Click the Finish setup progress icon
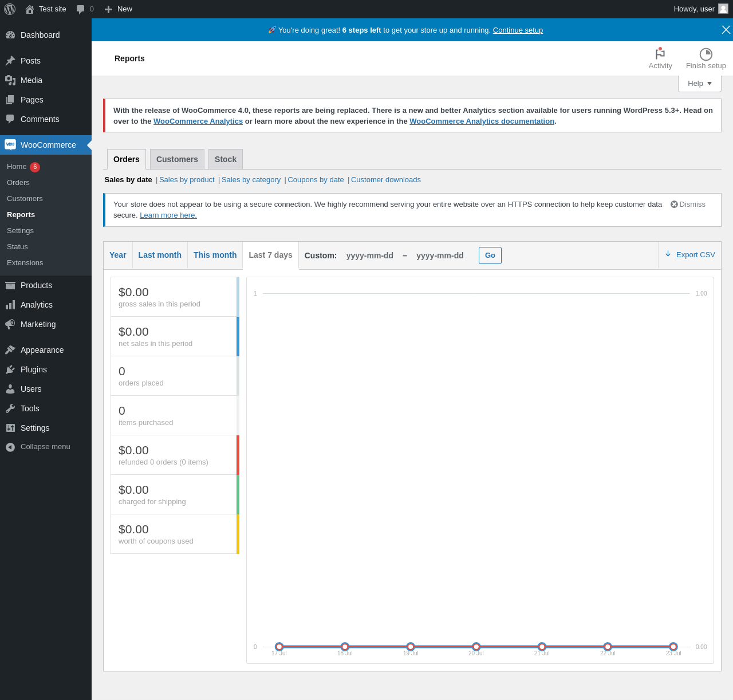Screen dimensions: 733x700 click(706, 54)
